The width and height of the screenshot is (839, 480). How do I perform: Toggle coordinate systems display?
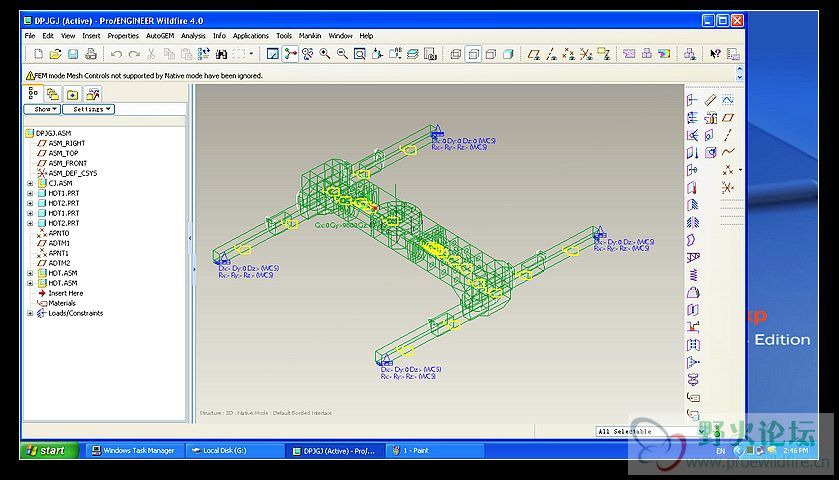click(x=586, y=54)
